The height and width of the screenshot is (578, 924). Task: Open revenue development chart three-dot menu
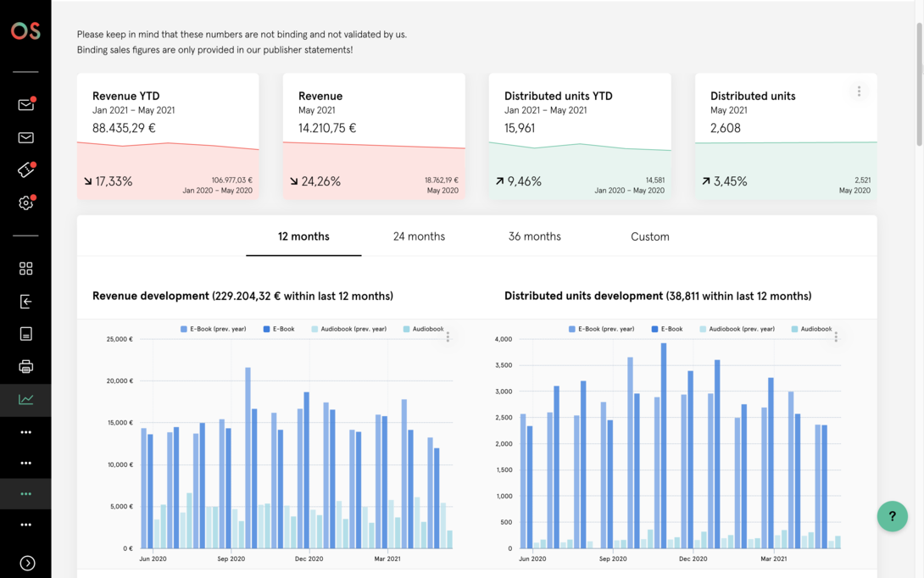(x=448, y=336)
